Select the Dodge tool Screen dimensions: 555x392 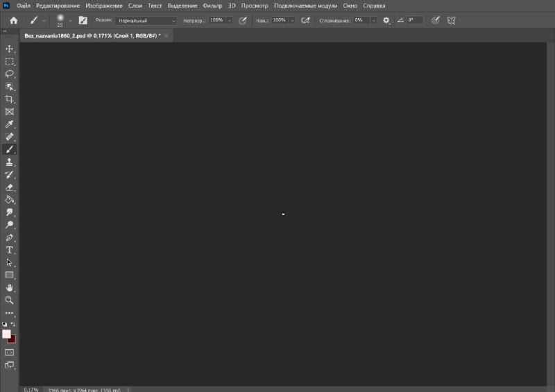click(10, 225)
